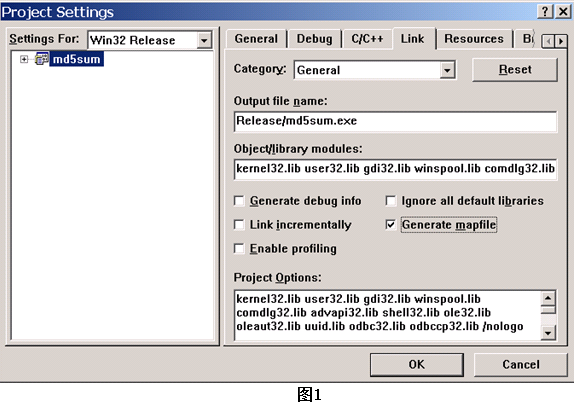This screenshot has width=576, height=404.
Task: Expand the md5sum tree node
Action: [24, 59]
